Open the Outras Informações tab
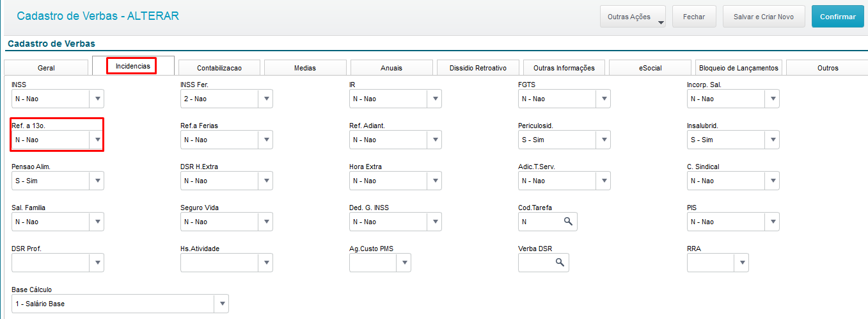The image size is (868, 319). (564, 68)
